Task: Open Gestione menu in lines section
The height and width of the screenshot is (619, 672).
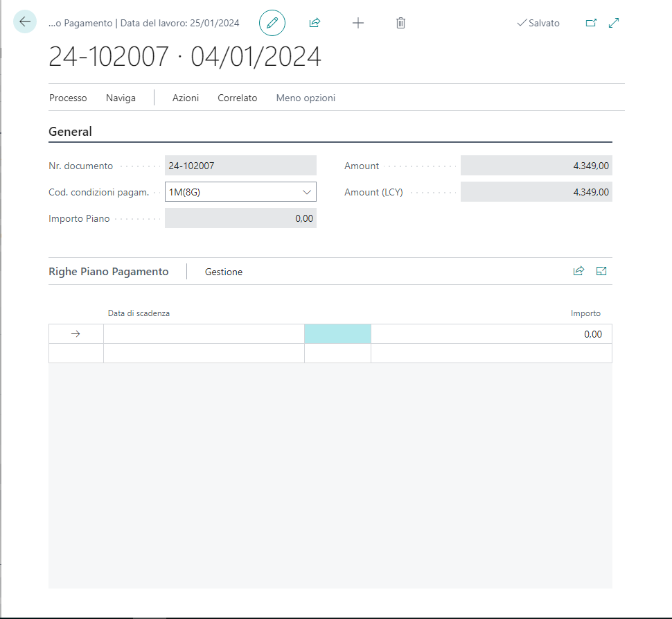Action: tap(224, 272)
